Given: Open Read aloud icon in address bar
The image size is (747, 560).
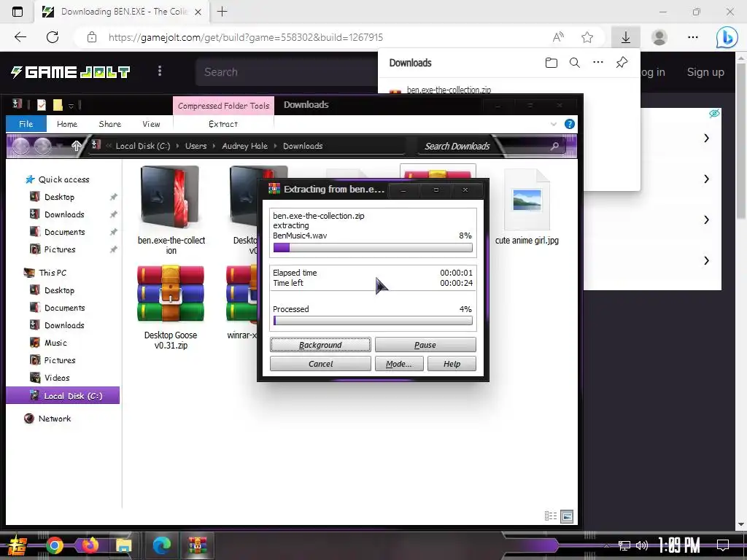Looking at the screenshot, I should pyautogui.click(x=558, y=37).
